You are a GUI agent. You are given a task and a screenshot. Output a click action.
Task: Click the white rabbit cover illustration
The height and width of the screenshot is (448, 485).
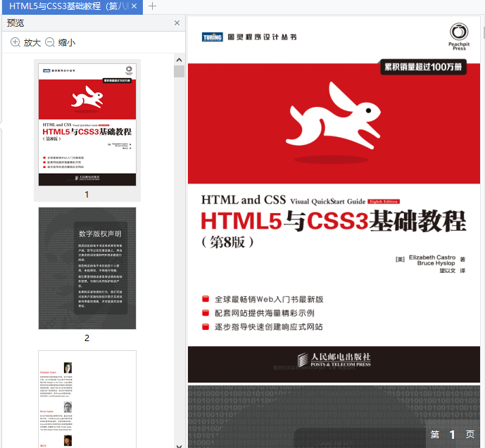[x=335, y=116]
